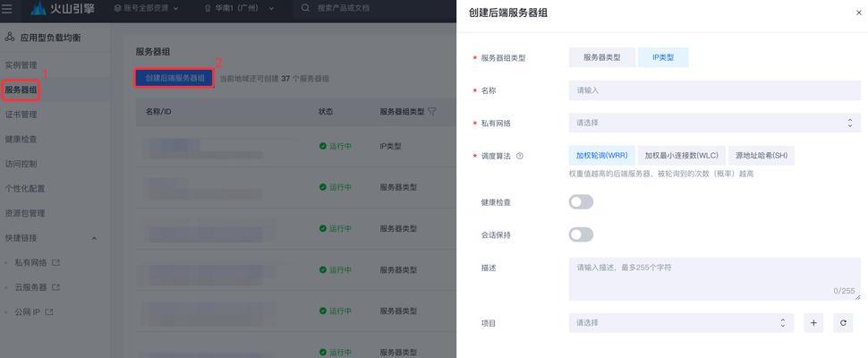This screenshot has width=868, height=358.
Task: Open the account resources dropdown
Action: point(146,8)
